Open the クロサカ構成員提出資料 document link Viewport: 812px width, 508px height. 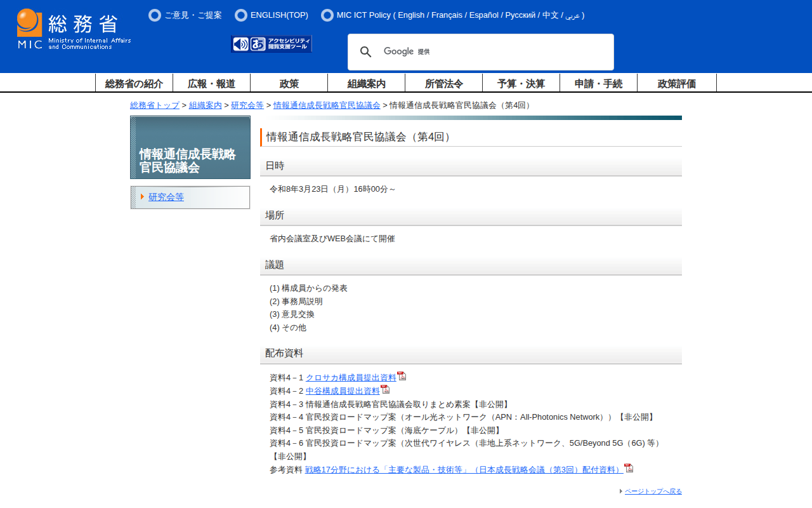(351, 378)
